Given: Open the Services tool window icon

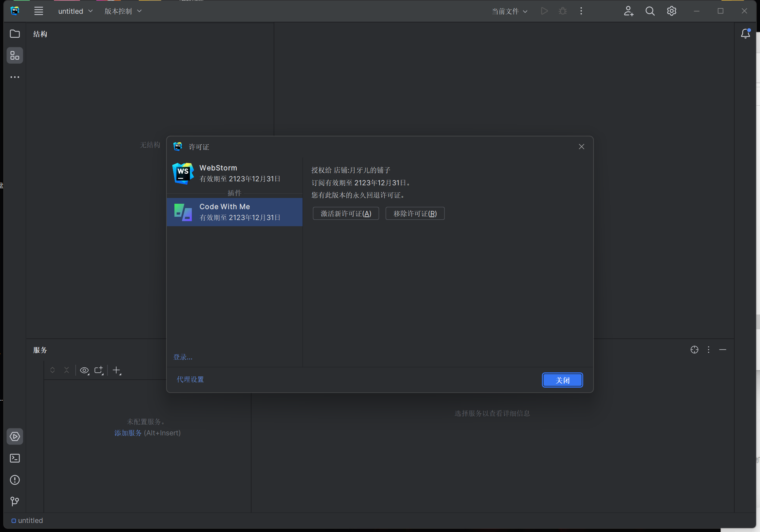Looking at the screenshot, I should coord(15,436).
